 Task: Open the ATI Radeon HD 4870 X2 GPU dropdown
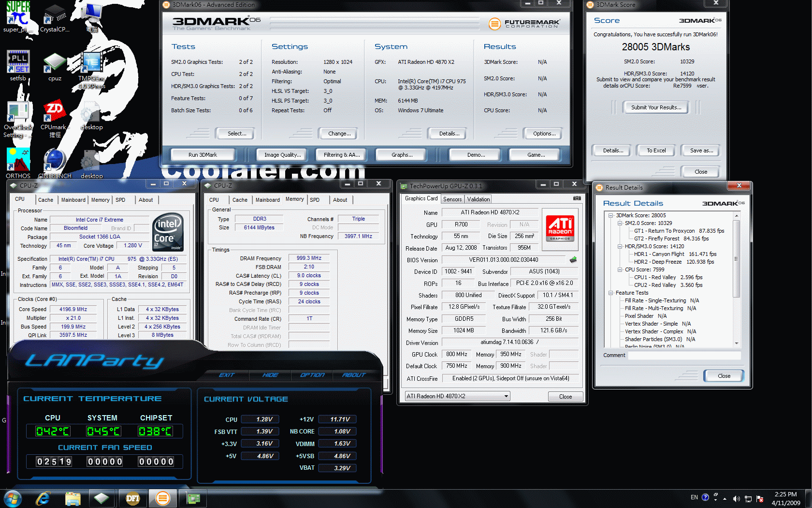coord(457,396)
